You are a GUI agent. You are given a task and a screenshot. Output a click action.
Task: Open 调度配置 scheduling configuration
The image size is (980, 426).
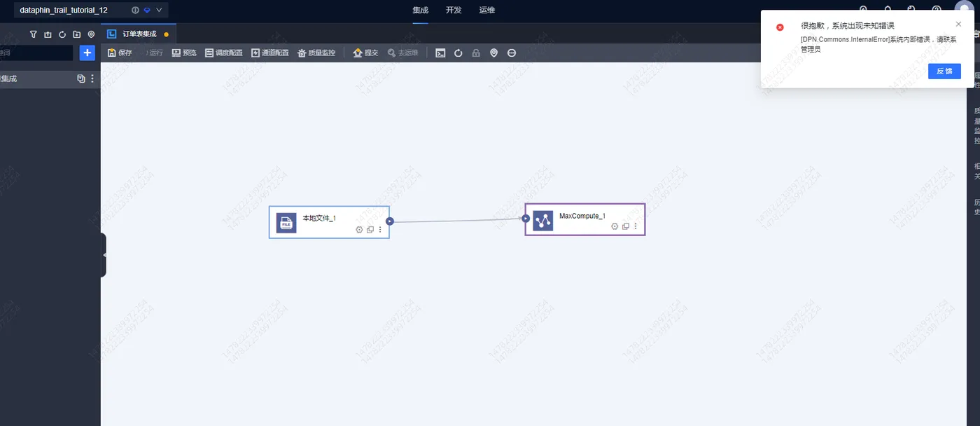point(223,53)
